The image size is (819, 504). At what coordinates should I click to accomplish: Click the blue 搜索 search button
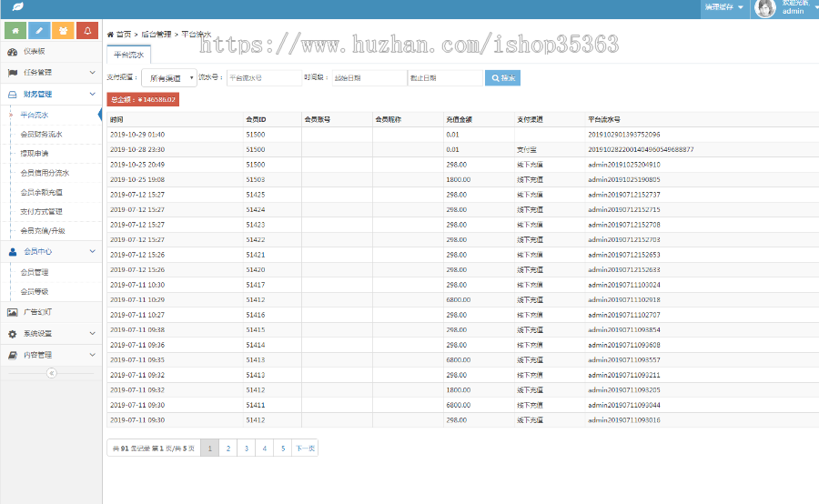pyautogui.click(x=502, y=78)
